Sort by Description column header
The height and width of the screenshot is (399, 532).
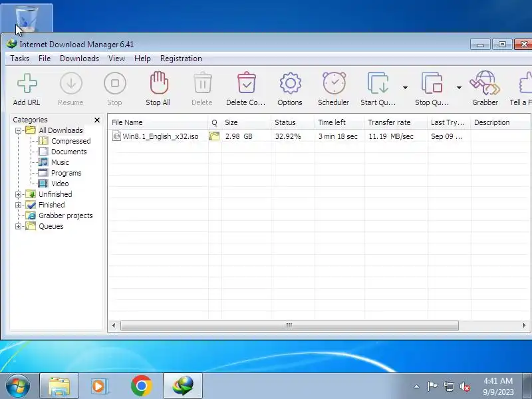pyautogui.click(x=501, y=122)
